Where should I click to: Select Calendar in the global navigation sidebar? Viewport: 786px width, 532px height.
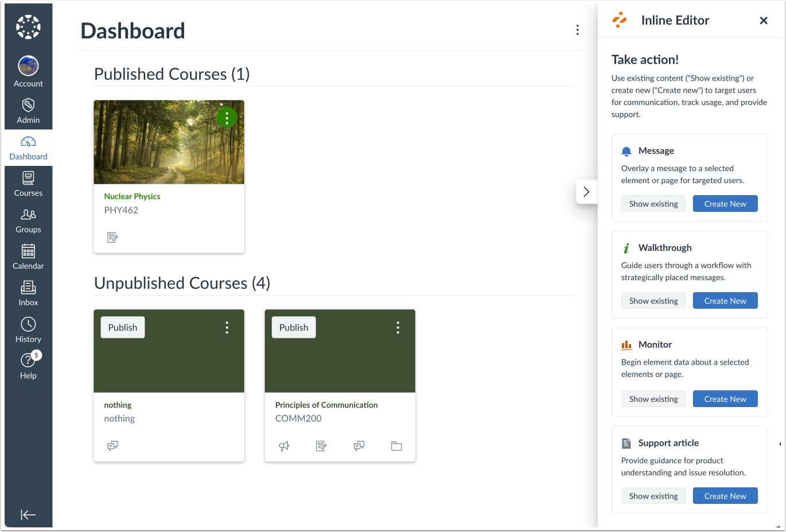pyautogui.click(x=28, y=257)
